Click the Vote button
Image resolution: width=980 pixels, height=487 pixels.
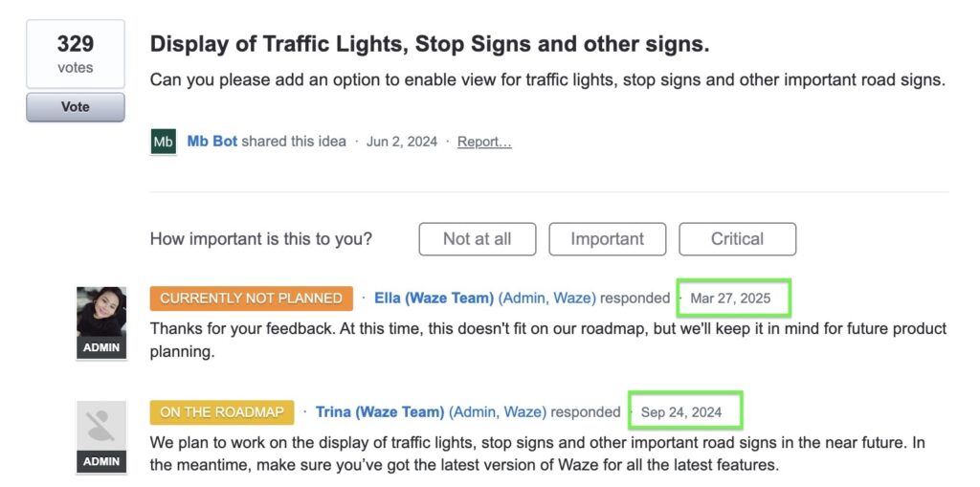tap(75, 107)
